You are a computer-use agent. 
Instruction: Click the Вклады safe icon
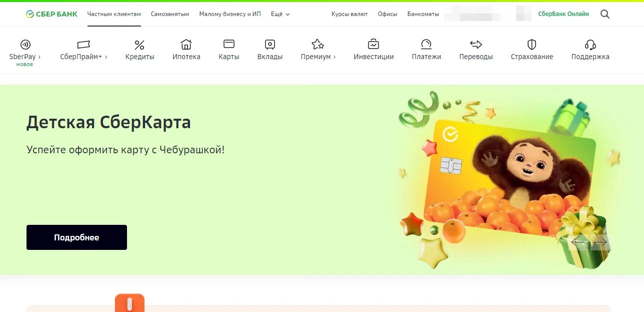[270, 45]
